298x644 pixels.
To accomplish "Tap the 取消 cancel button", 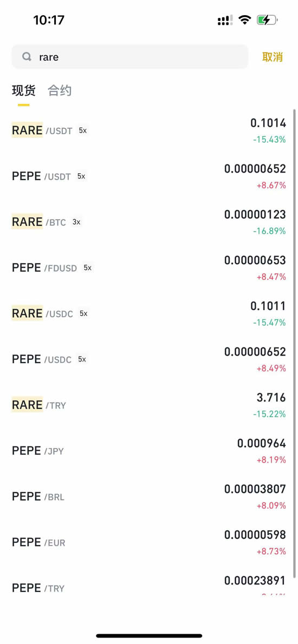I will tap(273, 57).
